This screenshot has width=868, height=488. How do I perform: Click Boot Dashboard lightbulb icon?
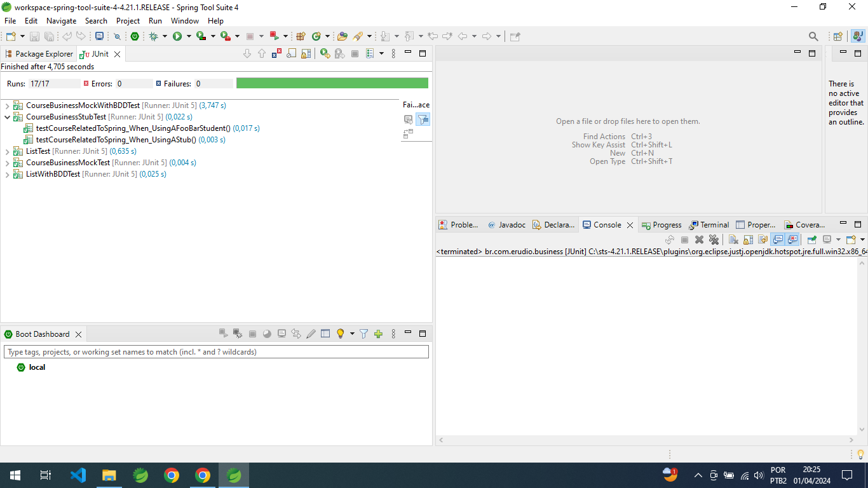341,334
